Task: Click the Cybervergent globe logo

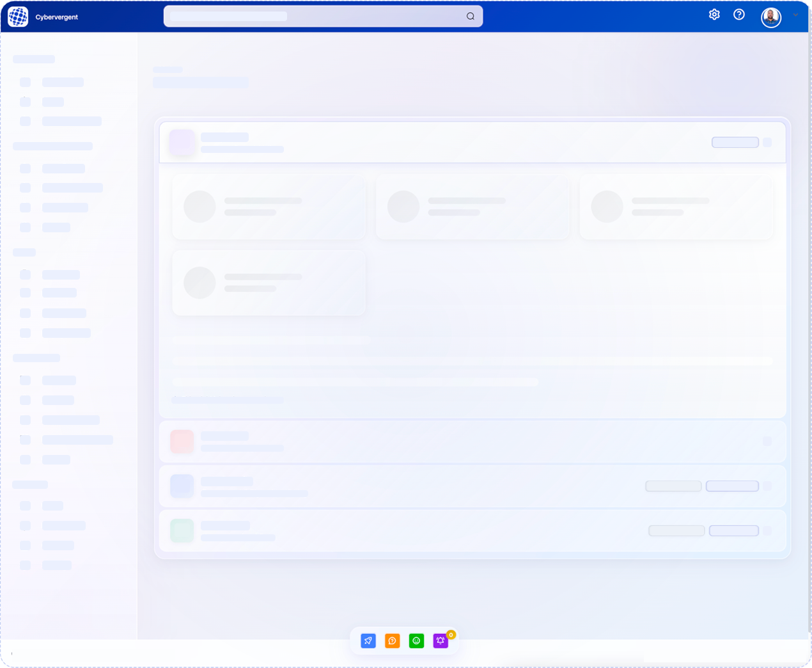Action: (17, 17)
